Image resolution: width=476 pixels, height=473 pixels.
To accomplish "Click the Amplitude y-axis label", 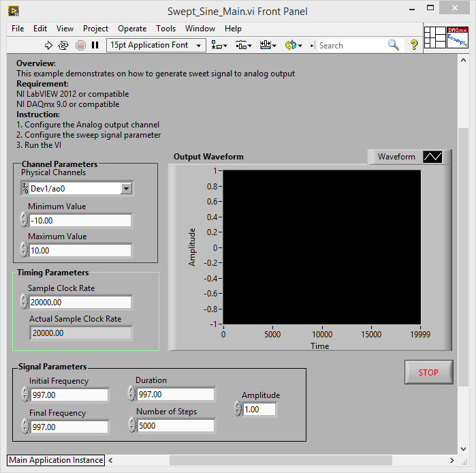I will pos(192,247).
